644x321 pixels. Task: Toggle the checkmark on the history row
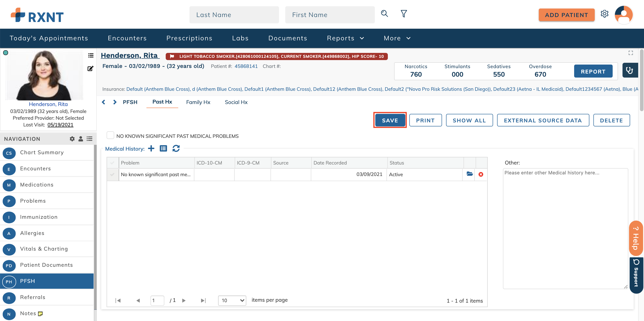pos(112,174)
